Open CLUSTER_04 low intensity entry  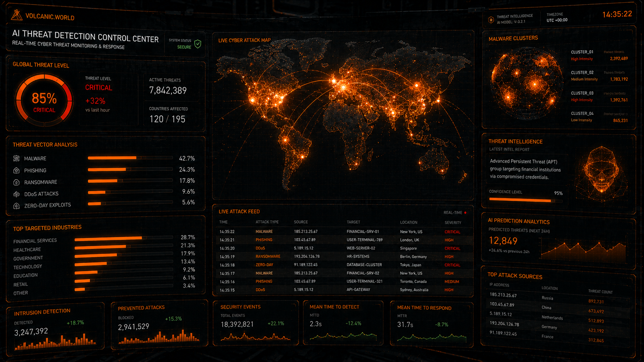[599, 117]
